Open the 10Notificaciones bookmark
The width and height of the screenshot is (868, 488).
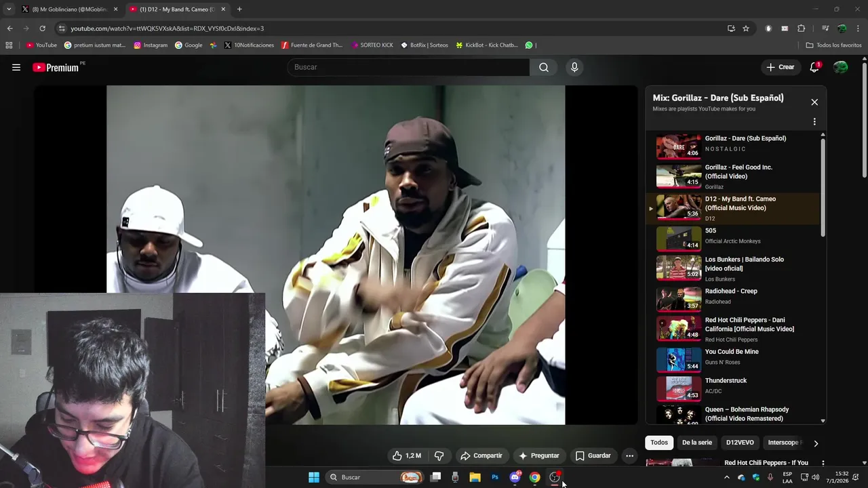[249, 45]
